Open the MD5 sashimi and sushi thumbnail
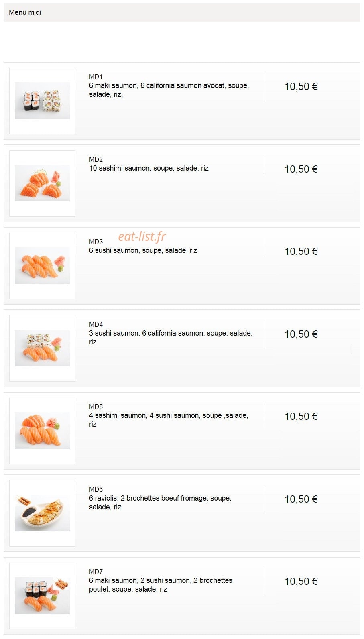The width and height of the screenshot is (364, 639). click(x=42, y=431)
